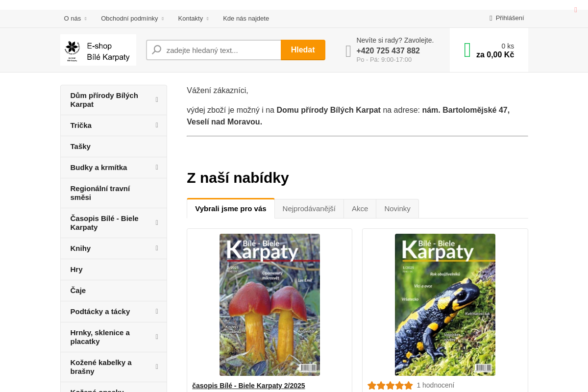The image size is (588, 392).
Task: Click the first star of the rating
Action: point(371,385)
